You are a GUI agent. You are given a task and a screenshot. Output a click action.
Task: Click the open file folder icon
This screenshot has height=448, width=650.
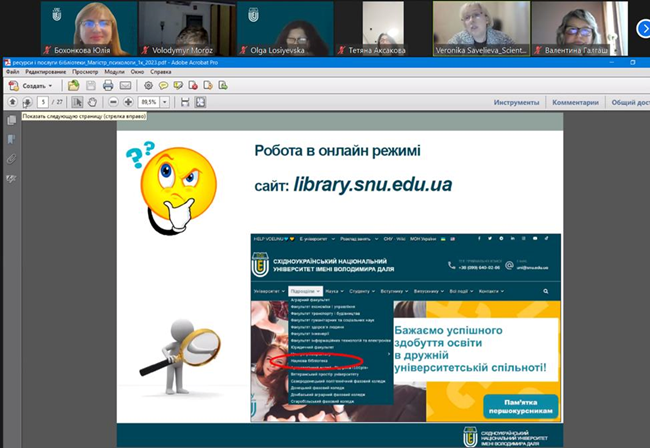(76, 86)
